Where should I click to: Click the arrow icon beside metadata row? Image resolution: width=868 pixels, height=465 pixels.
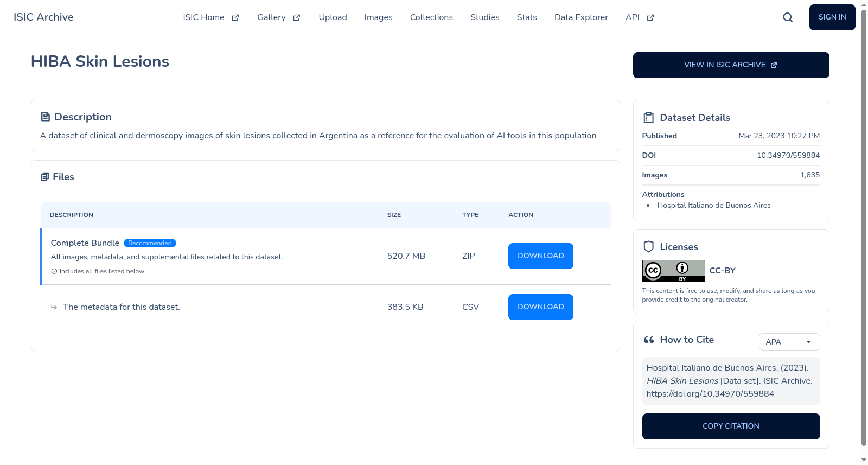pyautogui.click(x=54, y=307)
